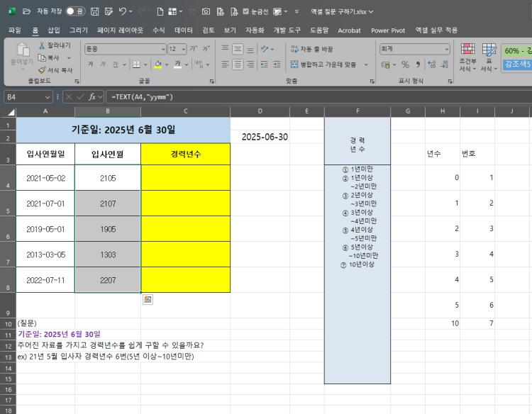Switch to Page Layout (페이지 레이아웃) tab
Viewport: 532px width, 414px height.
(120, 30)
